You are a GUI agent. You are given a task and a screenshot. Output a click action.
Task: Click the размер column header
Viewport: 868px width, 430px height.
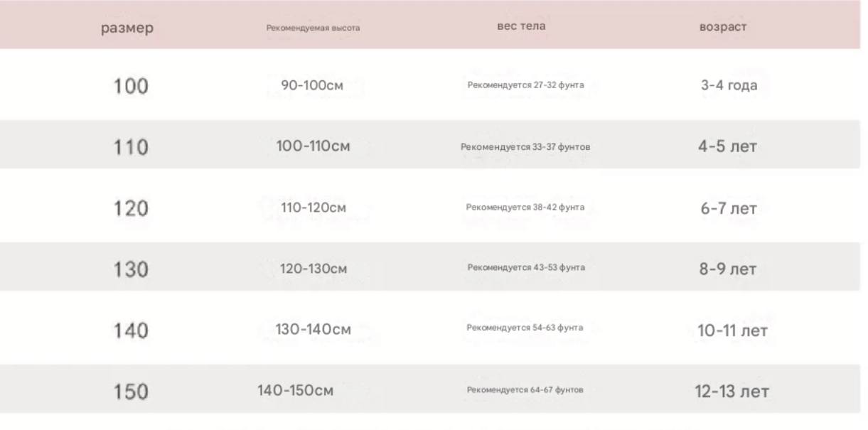(130, 28)
